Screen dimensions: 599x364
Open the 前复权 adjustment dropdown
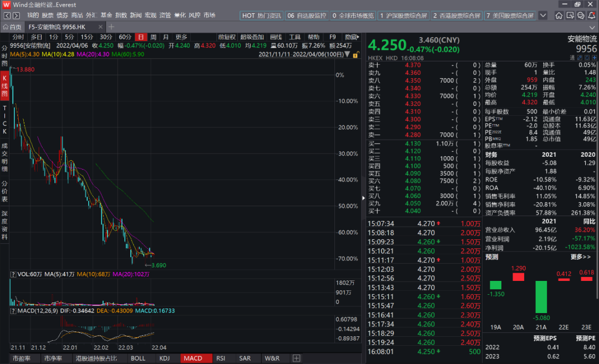point(227,37)
